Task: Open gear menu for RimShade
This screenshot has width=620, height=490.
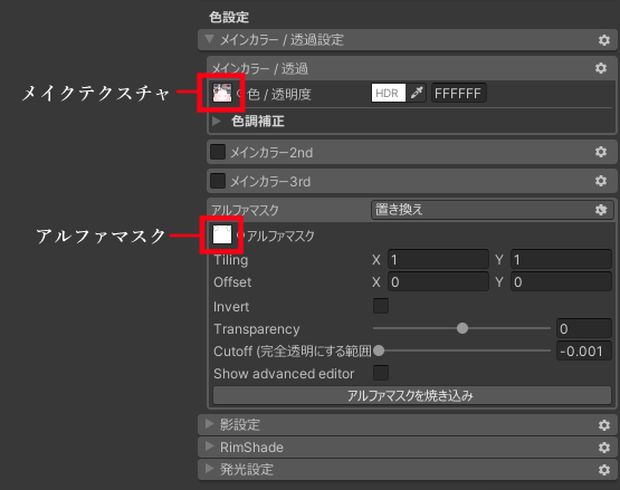Action: point(604,447)
